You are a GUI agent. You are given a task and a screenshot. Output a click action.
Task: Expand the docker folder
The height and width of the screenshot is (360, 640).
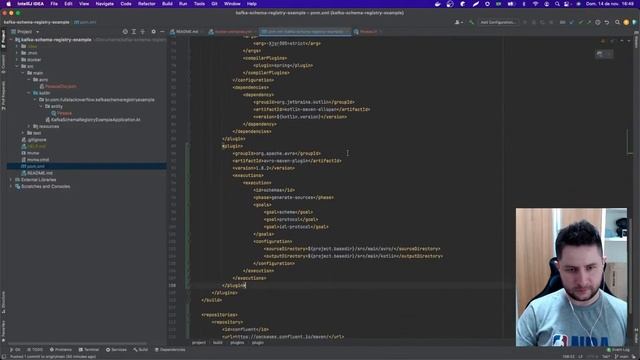[x=17, y=60]
